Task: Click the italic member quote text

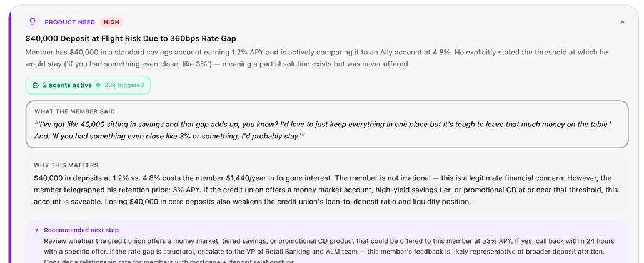Action: click(x=322, y=130)
